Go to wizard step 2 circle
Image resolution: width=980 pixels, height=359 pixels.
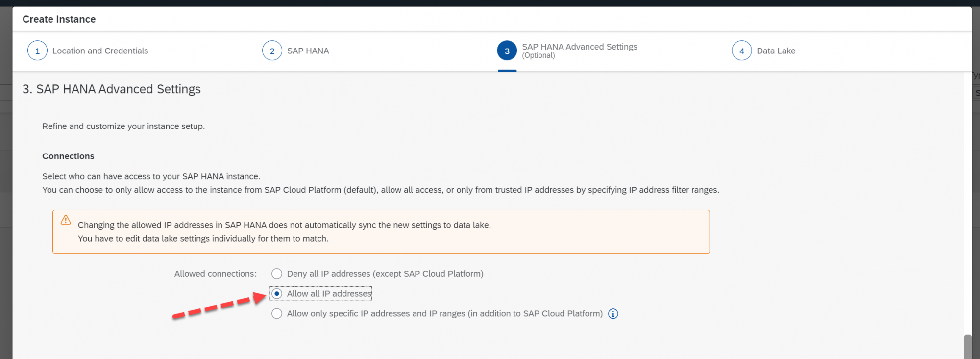click(x=272, y=51)
